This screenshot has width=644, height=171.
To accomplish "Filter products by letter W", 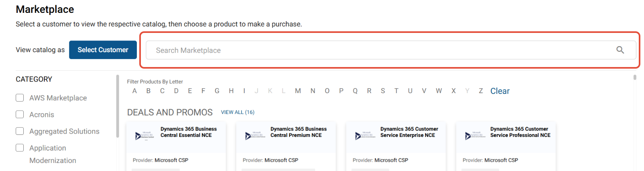I will [439, 91].
